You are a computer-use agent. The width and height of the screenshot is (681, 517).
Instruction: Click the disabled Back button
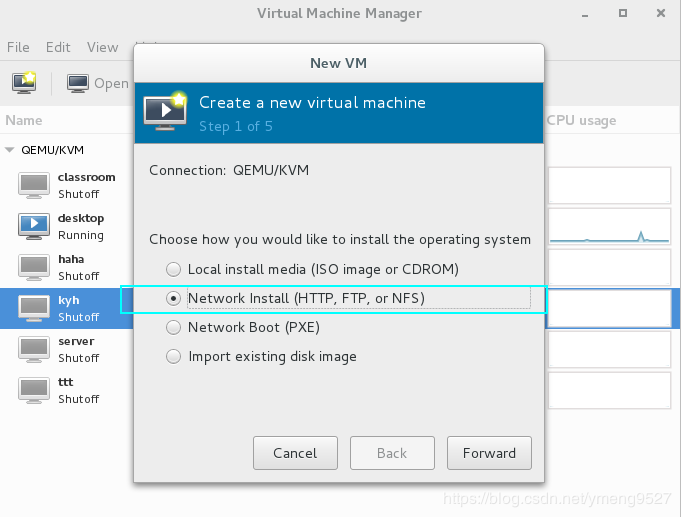point(392,453)
